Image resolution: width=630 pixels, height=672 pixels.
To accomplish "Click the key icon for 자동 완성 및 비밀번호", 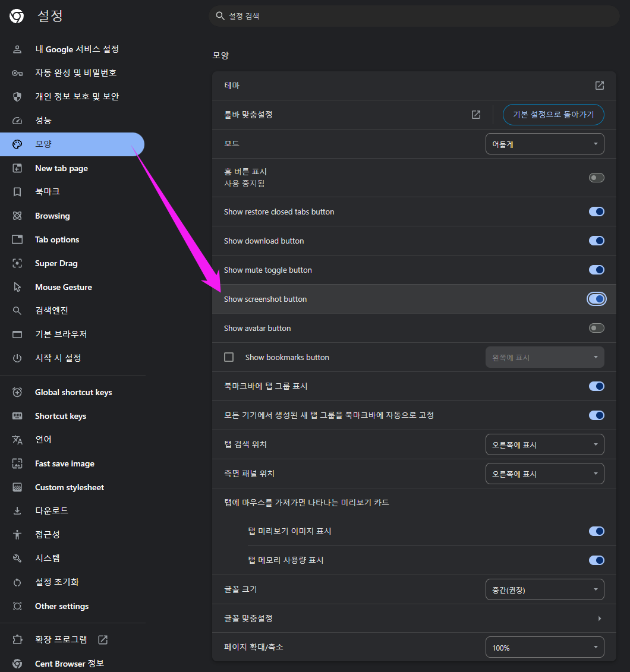I will (17, 73).
